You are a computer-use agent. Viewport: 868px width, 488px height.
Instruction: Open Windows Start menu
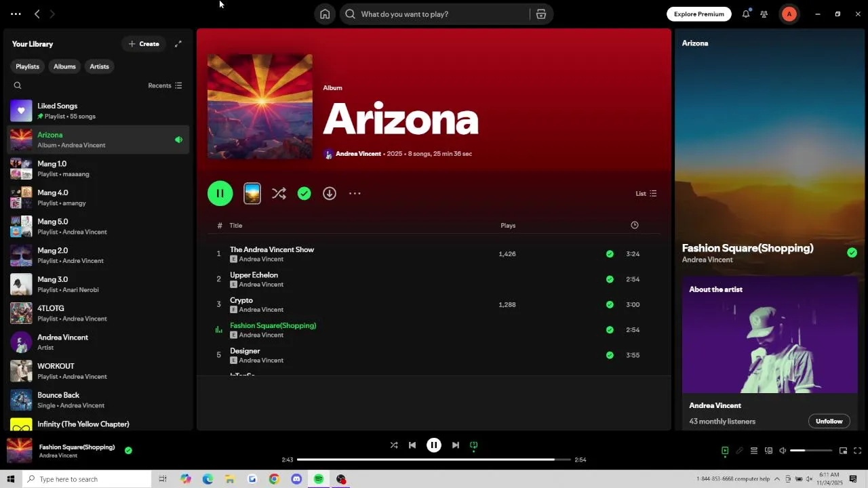[x=11, y=479]
